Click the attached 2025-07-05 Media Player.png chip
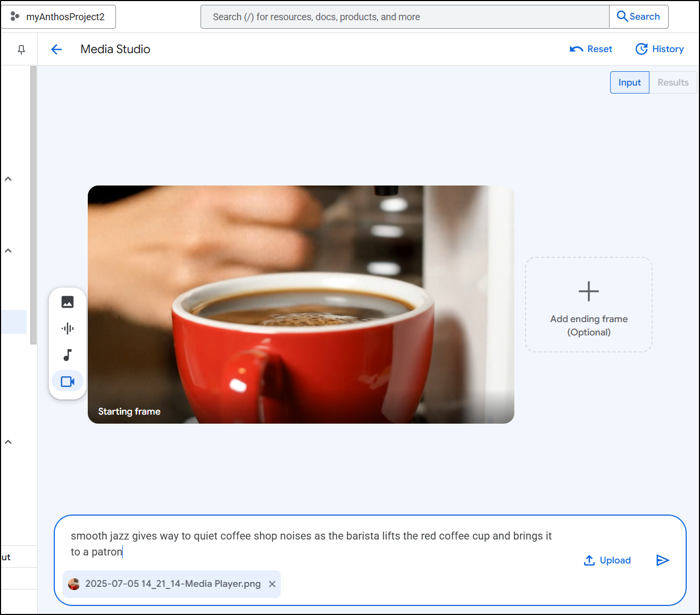Screen dimensions: 700x615 pos(172,584)
